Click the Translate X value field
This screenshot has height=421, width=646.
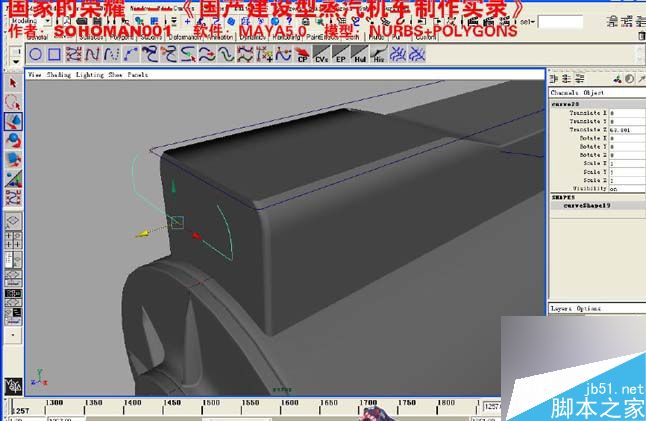tap(627, 113)
